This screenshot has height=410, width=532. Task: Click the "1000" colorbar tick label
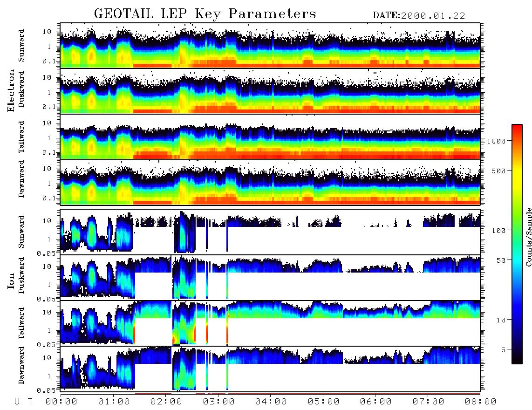click(496, 141)
